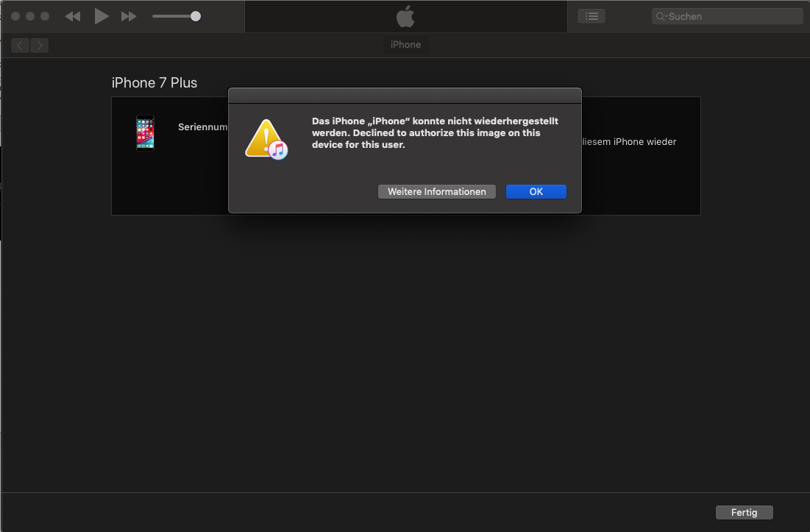Image resolution: width=810 pixels, height=532 pixels.
Task: Click the 'iesem iPhone wieder' text
Action: tap(629, 141)
